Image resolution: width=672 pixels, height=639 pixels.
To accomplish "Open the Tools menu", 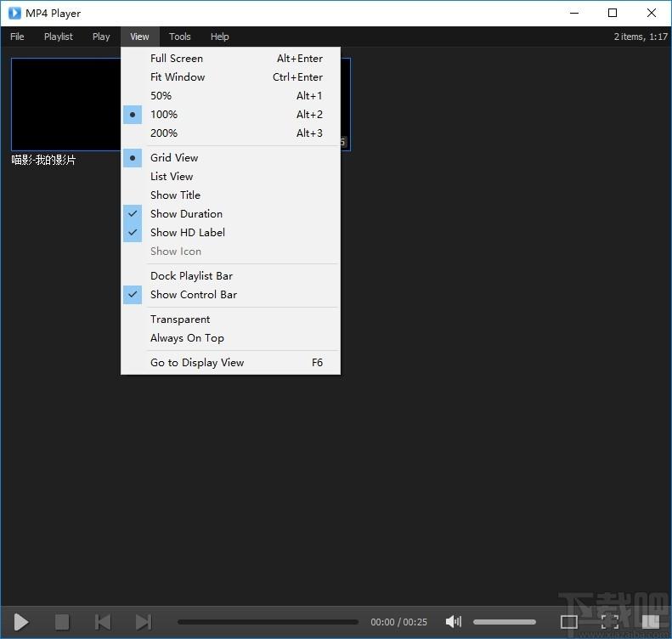I will tap(179, 37).
